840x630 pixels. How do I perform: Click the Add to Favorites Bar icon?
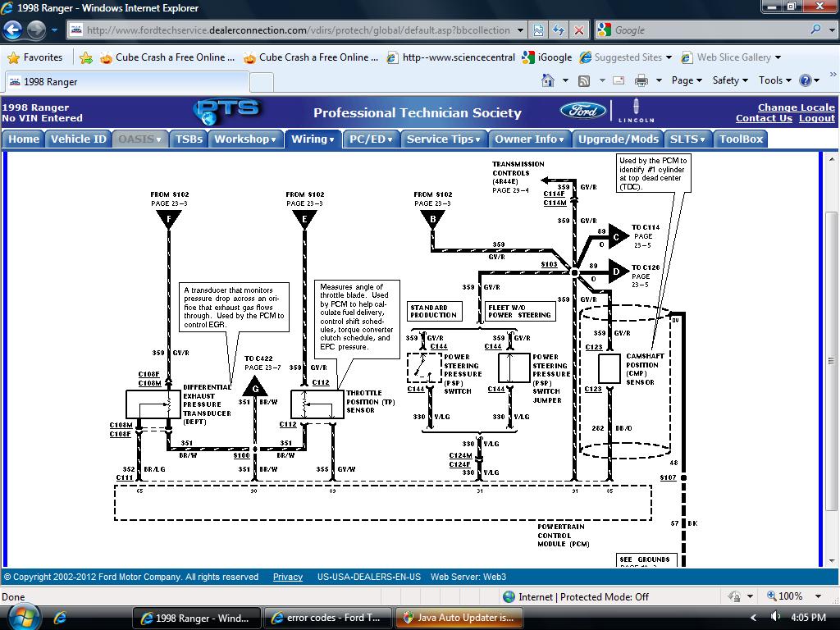(x=85, y=57)
